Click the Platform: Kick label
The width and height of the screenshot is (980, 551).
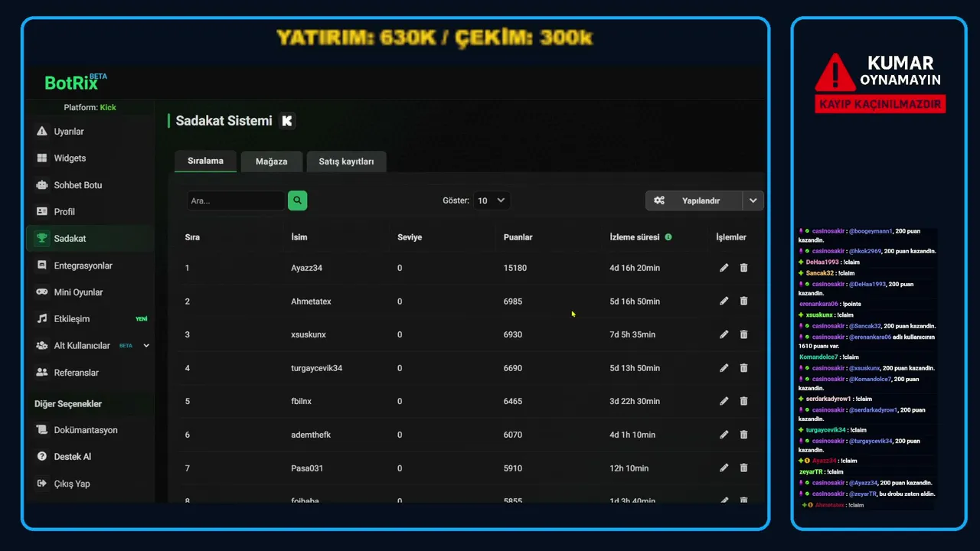90,107
